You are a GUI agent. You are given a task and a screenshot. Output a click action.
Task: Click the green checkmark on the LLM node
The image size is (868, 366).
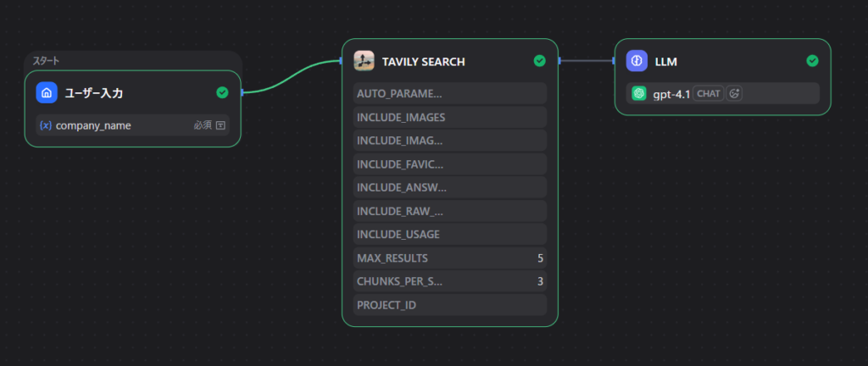coord(812,61)
